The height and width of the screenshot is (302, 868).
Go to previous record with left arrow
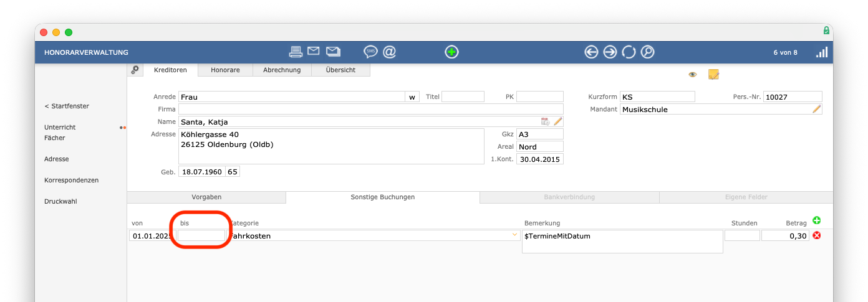pos(591,52)
